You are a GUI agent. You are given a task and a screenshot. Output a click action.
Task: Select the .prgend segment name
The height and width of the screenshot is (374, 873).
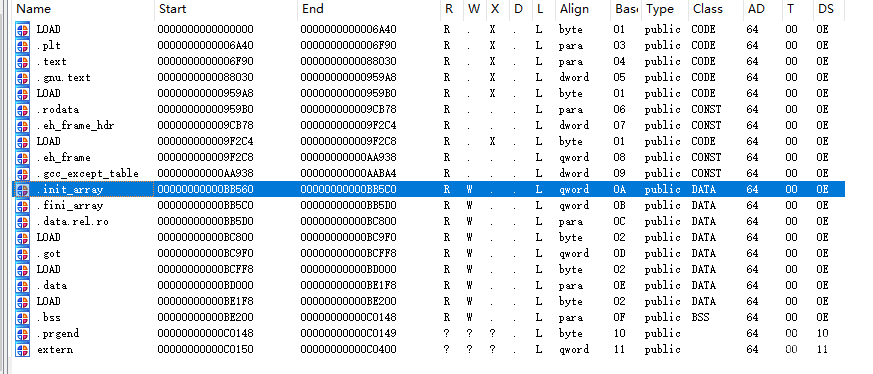[x=58, y=334]
